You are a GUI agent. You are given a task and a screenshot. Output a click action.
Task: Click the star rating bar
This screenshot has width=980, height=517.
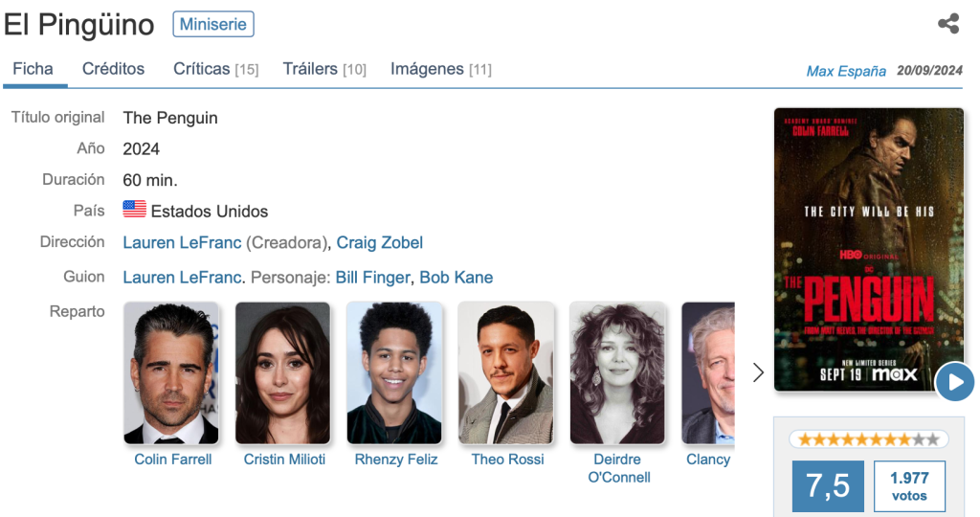click(x=868, y=439)
